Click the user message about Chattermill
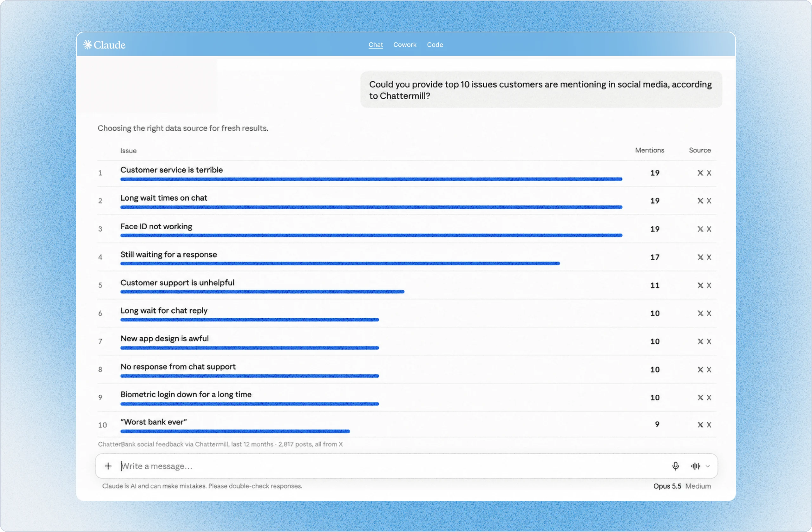The height and width of the screenshot is (532, 812). (541, 90)
